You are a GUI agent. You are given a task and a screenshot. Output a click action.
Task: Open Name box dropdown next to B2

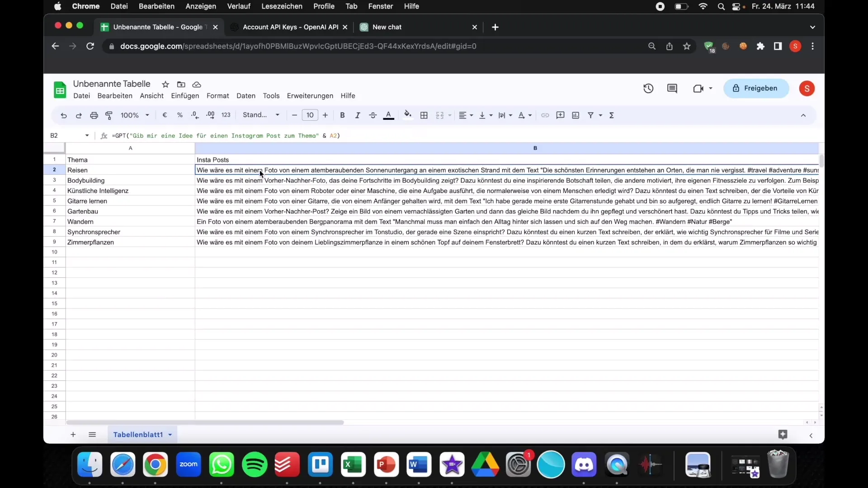[x=87, y=136]
